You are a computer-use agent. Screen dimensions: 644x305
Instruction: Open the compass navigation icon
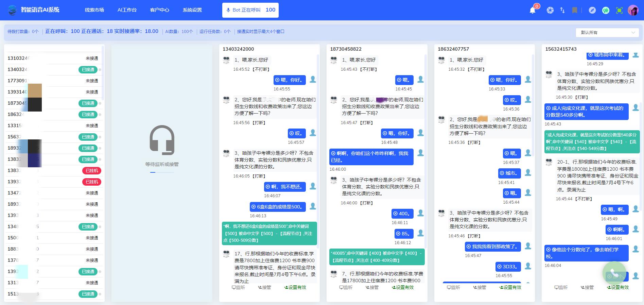[592, 10]
